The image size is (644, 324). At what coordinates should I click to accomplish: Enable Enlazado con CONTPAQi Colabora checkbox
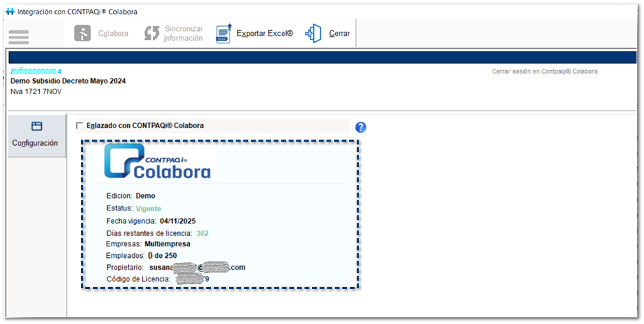click(80, 126)
